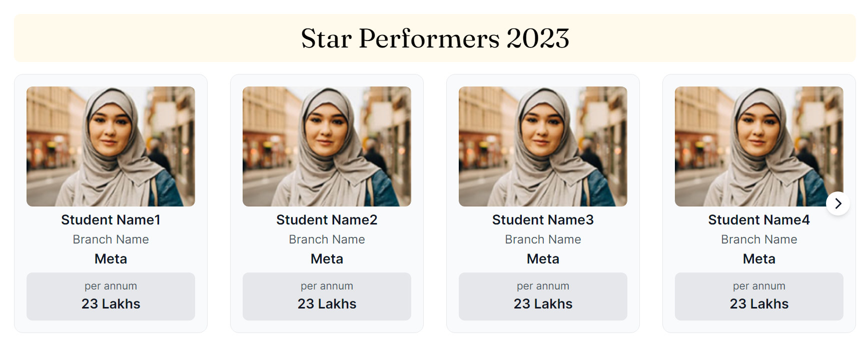Click Branch Name under Student Name4
The height and width of the screenshot is (349, 868).
point(759,239)
